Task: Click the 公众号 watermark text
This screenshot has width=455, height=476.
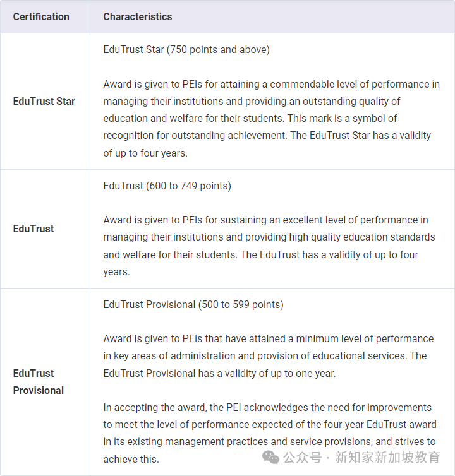Action: [x=301, y=457]
